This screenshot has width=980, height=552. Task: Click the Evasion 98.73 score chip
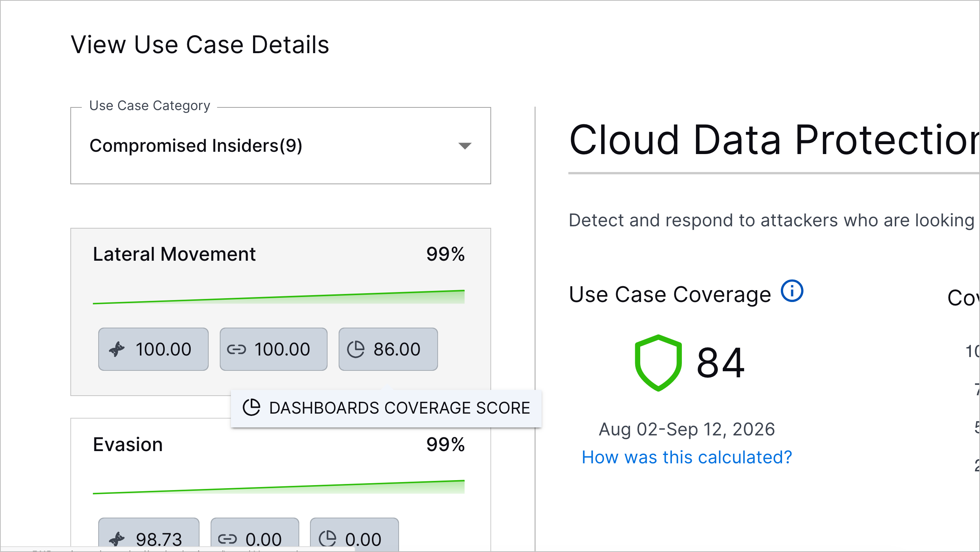pyautogui.click(x=149, y=535)
